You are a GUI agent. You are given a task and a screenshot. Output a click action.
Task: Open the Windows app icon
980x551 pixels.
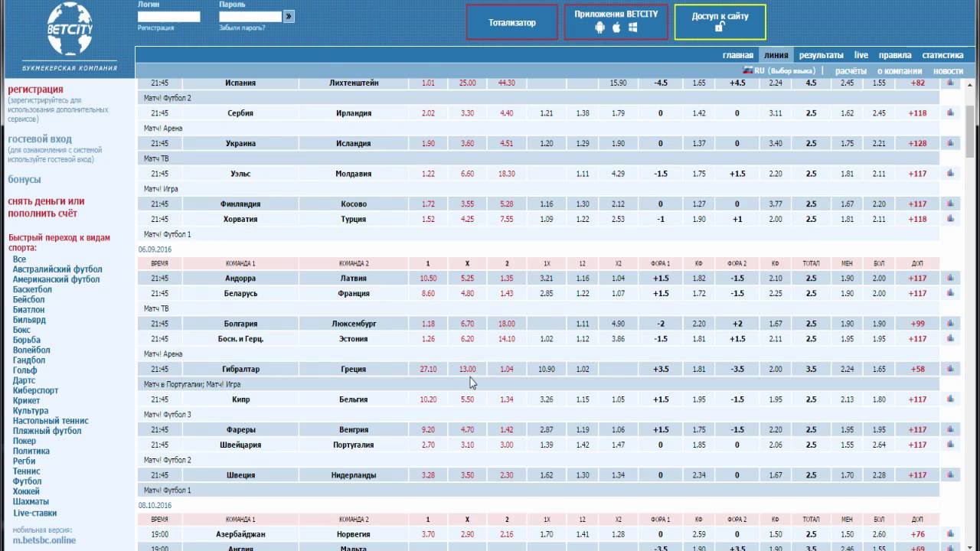point(633,28)
